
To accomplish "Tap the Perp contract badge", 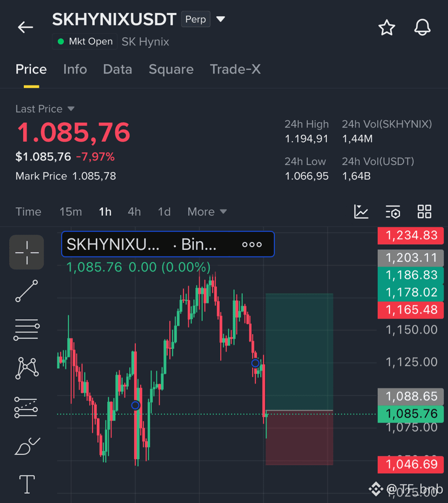I will [196, 19].
